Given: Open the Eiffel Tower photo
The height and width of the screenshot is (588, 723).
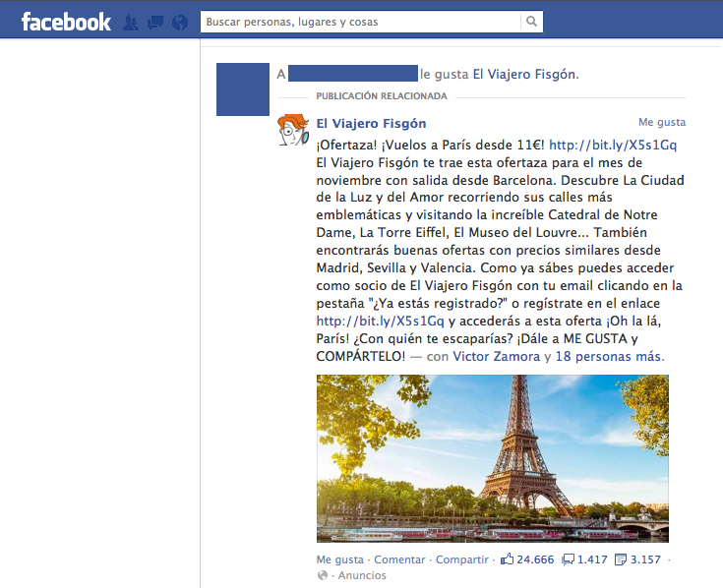Looking at the screenshot, I should [493, 458].
